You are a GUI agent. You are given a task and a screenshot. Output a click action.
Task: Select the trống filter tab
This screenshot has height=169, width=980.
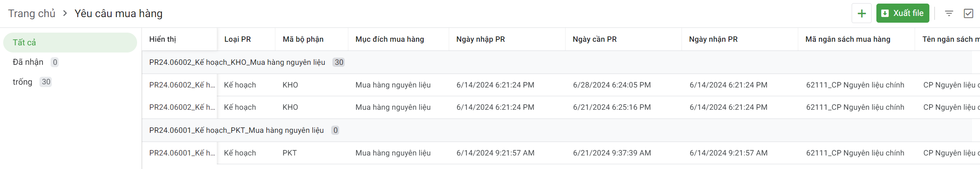click(22, 82)
